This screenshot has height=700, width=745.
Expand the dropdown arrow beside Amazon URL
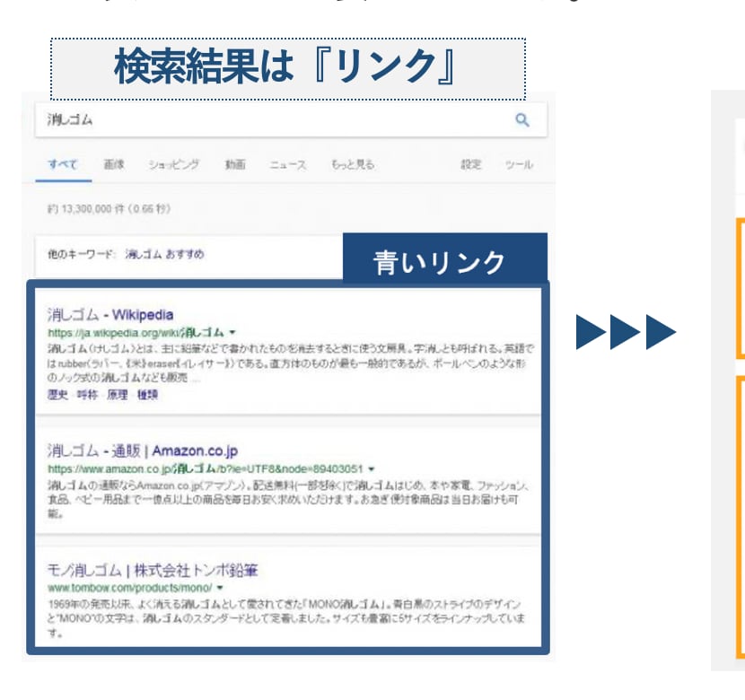click(372, 469)
